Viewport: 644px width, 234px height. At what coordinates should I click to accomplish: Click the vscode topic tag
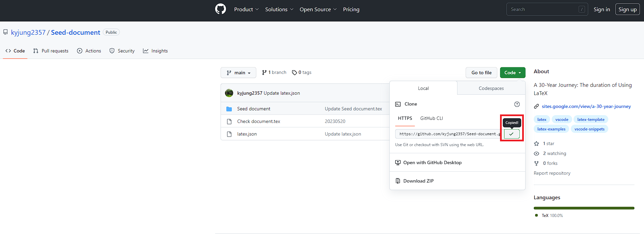pos(562,120)
